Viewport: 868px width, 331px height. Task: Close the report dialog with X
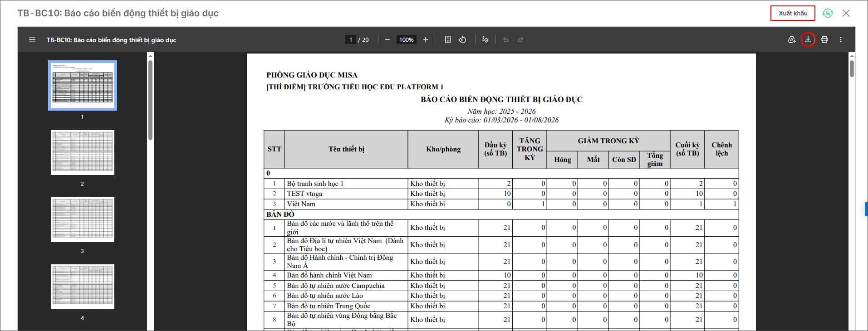coord(846,13)
